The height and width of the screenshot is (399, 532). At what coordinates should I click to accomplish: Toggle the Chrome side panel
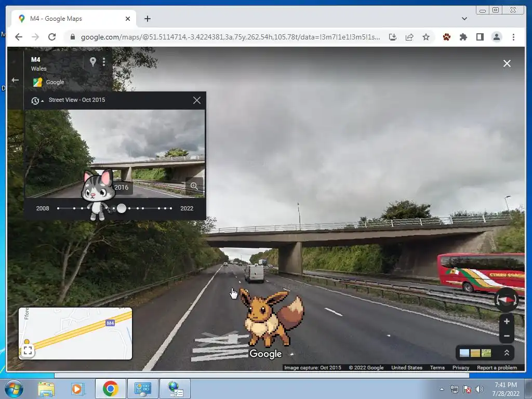coord(480,37)
